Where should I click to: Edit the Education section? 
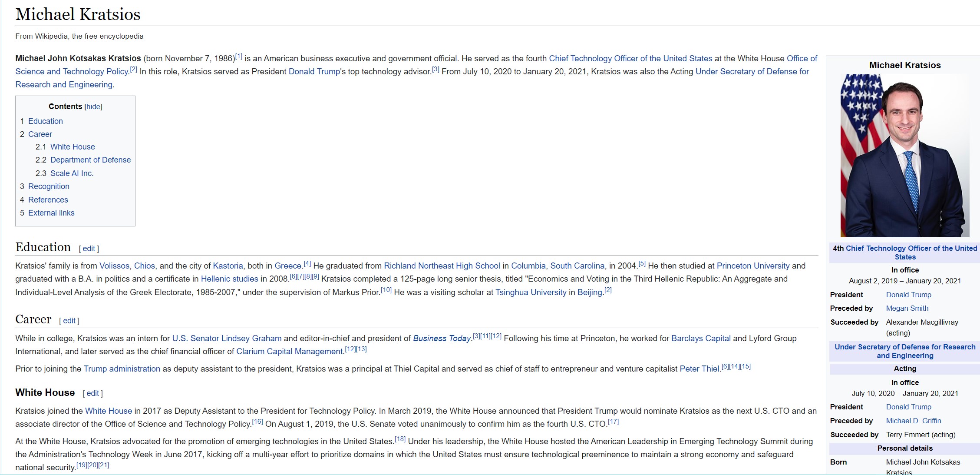(89, 249)
